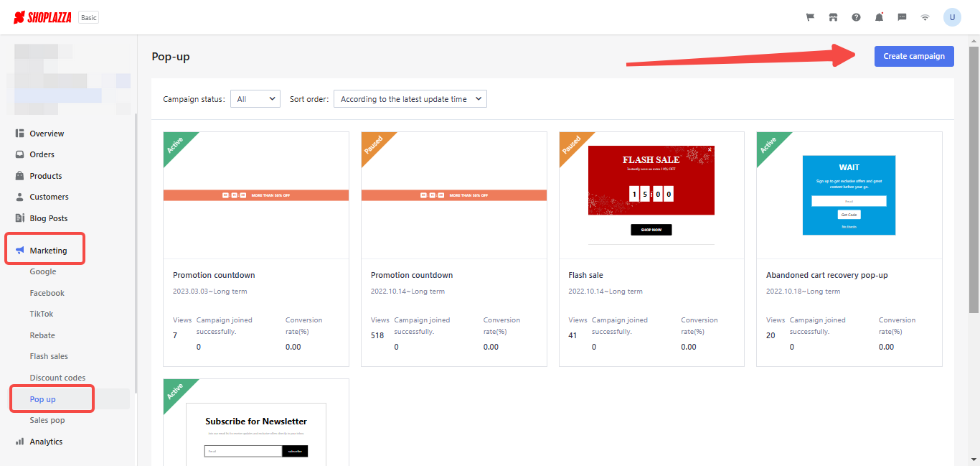Go to Overview in the sidebar

click(47, 134)
